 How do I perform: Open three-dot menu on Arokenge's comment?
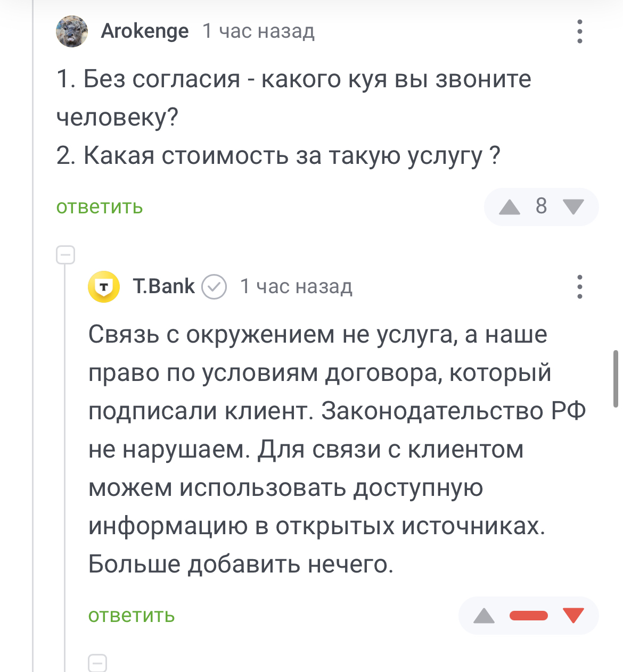click(580, 31)
